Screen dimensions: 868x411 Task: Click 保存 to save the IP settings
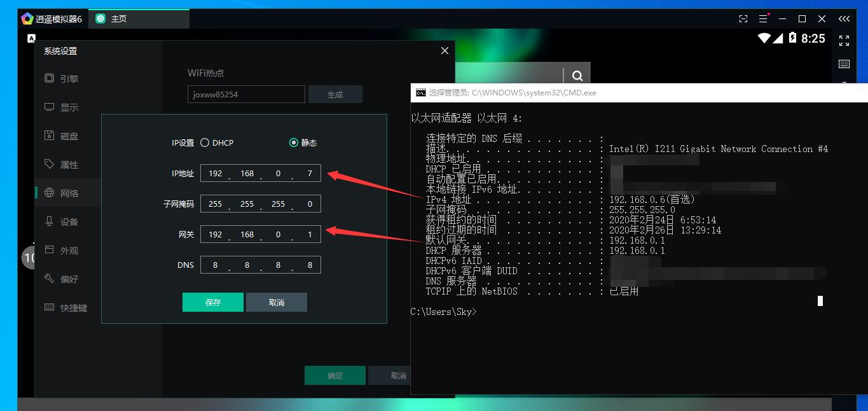point(212,302)
